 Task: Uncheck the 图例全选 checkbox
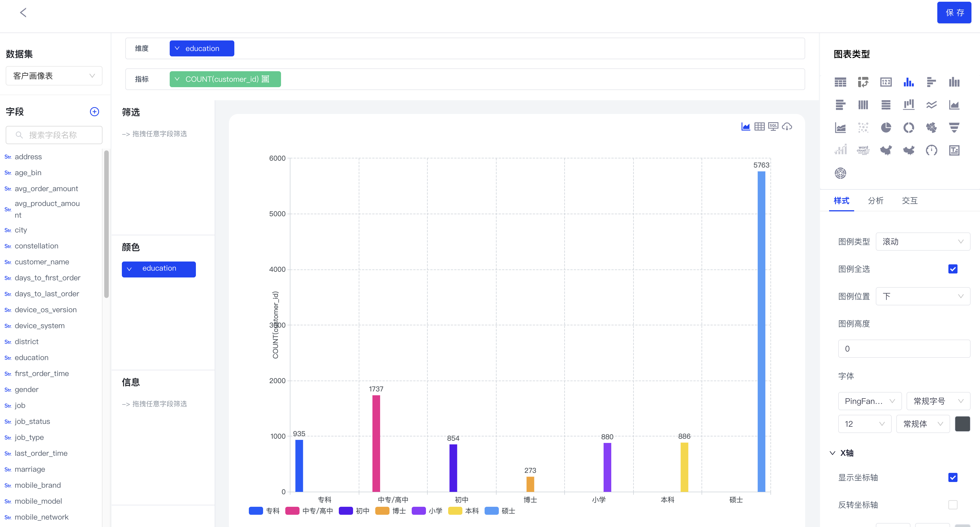[952, 269]
